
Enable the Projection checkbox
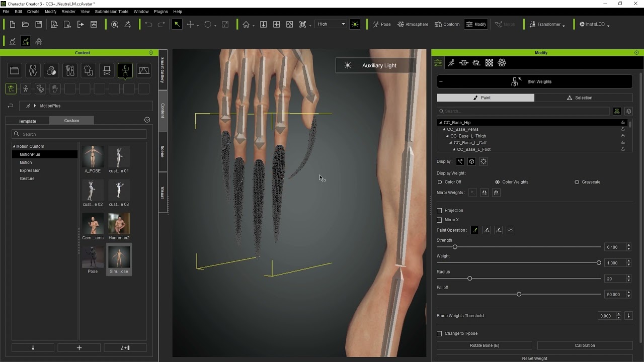(x=439, y=211)
